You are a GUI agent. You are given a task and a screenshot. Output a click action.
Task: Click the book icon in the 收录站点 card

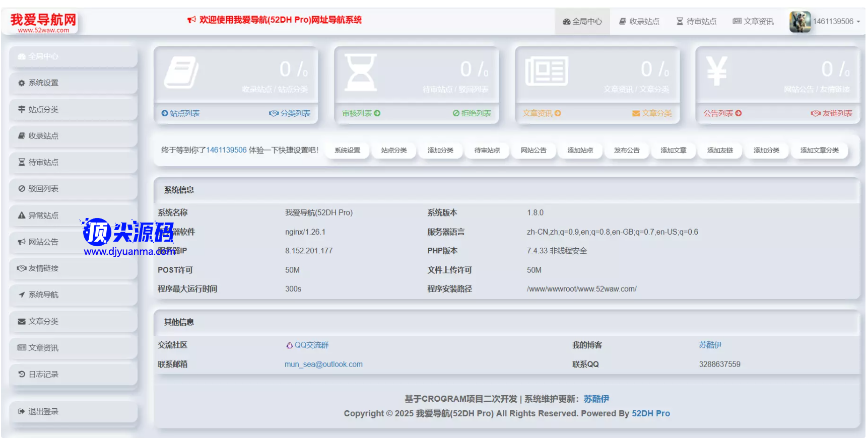pyautogui.click(x=181, y=72)
